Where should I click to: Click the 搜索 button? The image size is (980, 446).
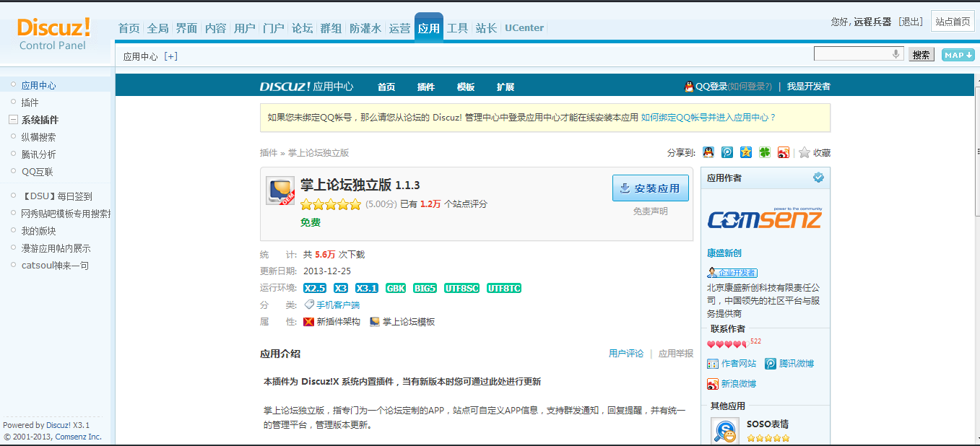[x=921, y=55]
